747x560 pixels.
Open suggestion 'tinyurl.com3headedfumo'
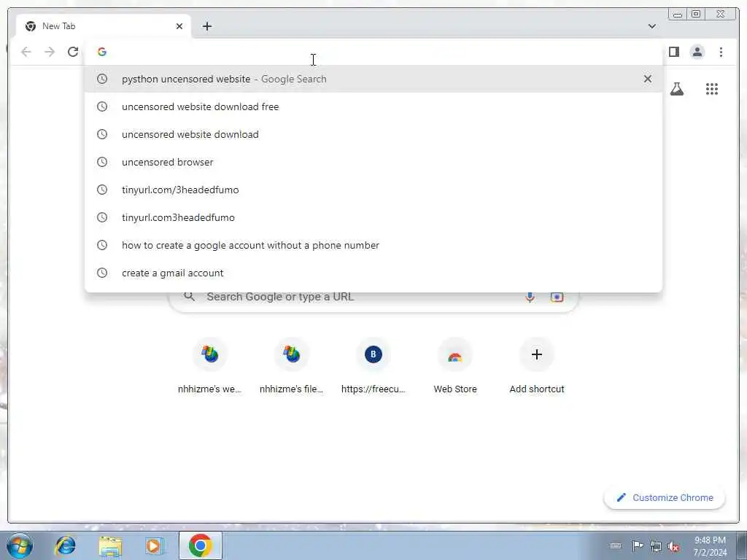click(373, 217)
